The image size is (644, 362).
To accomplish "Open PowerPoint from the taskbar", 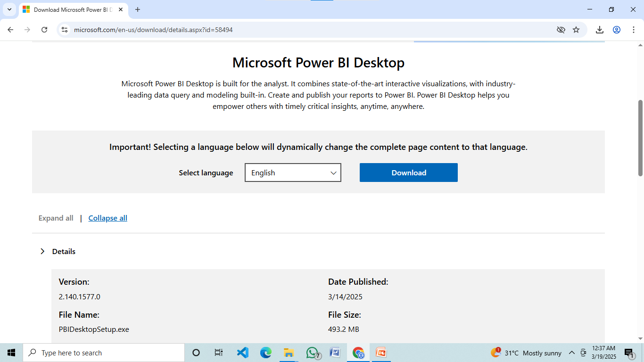I will [x=381, y=353].
